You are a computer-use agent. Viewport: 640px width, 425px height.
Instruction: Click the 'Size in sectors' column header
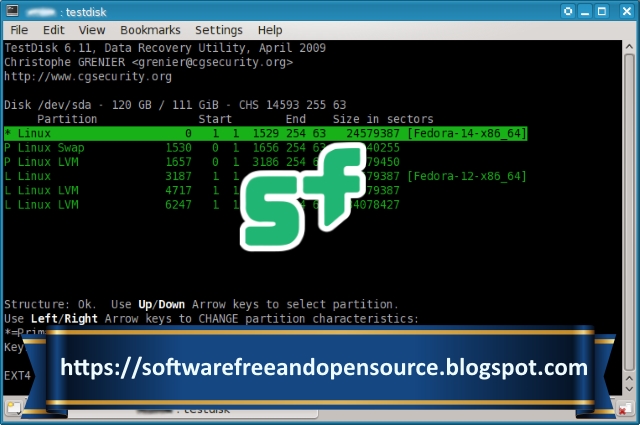coord(383,119)
